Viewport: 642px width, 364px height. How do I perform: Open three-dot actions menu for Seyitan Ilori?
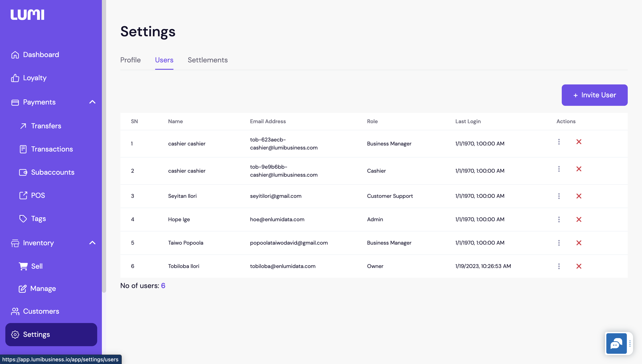pos(559,196)
